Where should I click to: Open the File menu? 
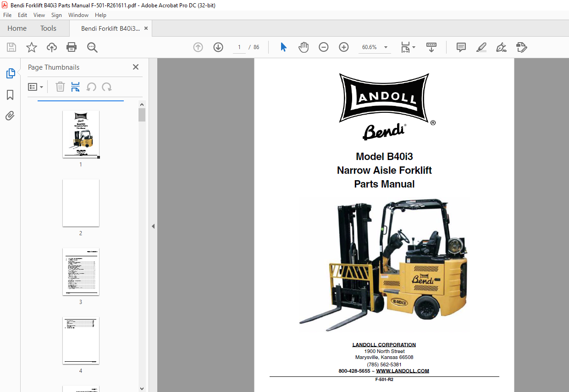click(7, 15)
